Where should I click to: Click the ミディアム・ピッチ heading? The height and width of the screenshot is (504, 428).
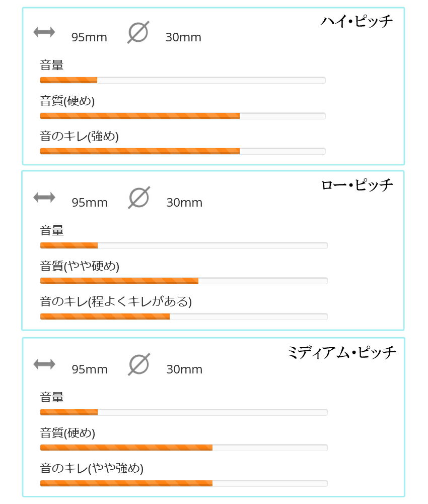tap(342, 352)
